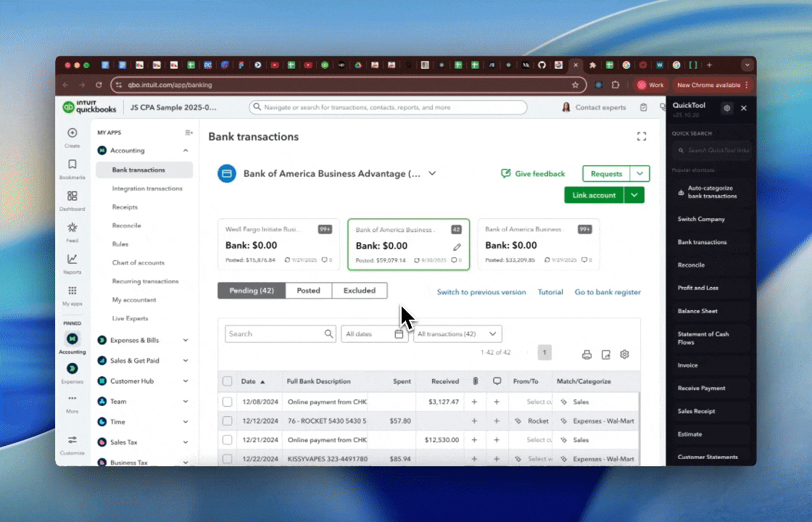The height and width of the screenshot is (522, 812).
Task: Tick the checkbox for the KISSYVAPES transaction
Action: pos(228,458)
